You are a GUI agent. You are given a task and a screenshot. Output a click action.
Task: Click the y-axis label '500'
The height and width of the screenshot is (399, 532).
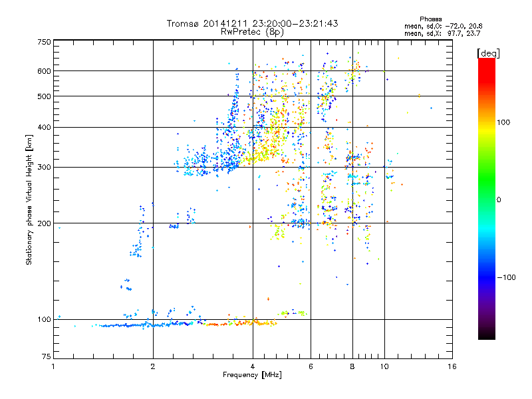(x=44, y=96)
